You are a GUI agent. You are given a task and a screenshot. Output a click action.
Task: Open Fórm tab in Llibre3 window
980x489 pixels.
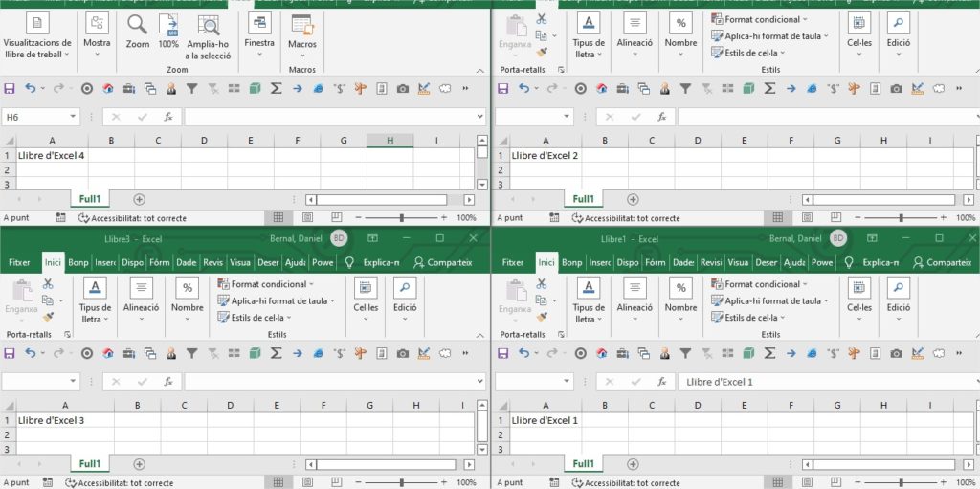(160, 262)
